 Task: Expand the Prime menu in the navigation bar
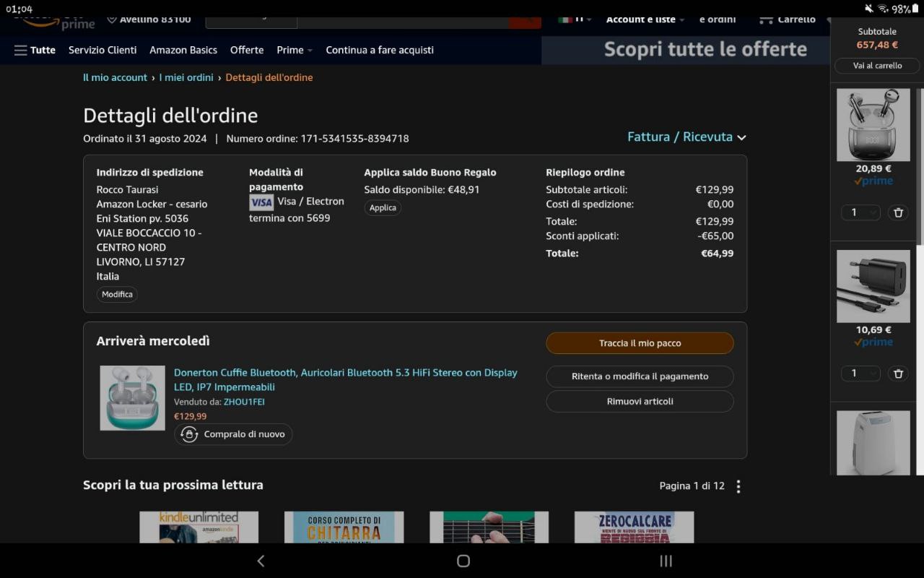[x=294, y=50]
